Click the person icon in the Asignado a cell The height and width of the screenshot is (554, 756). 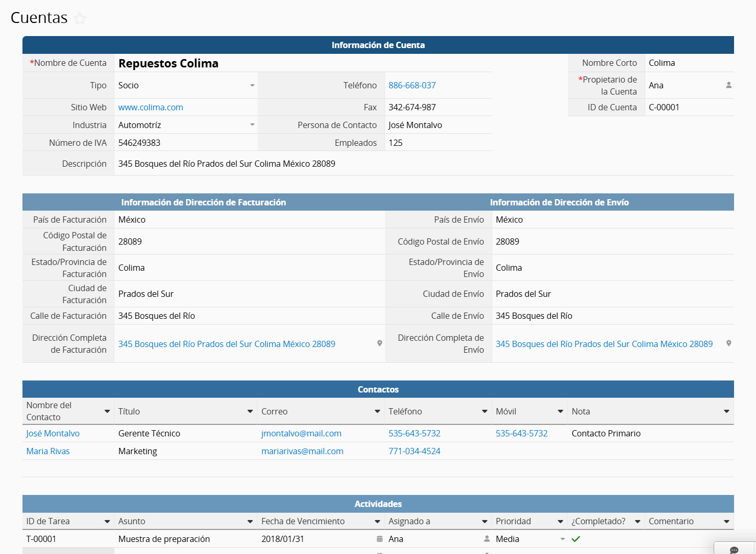point(486,539)
